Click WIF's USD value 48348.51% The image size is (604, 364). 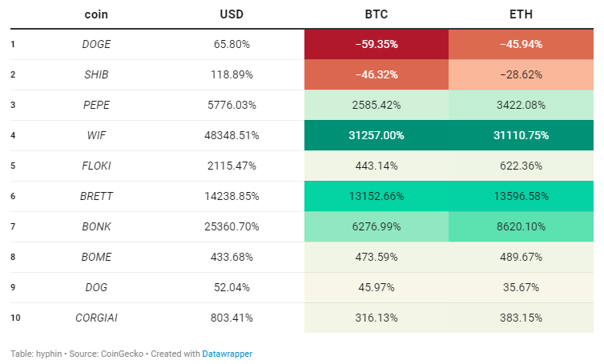point(232,135)
